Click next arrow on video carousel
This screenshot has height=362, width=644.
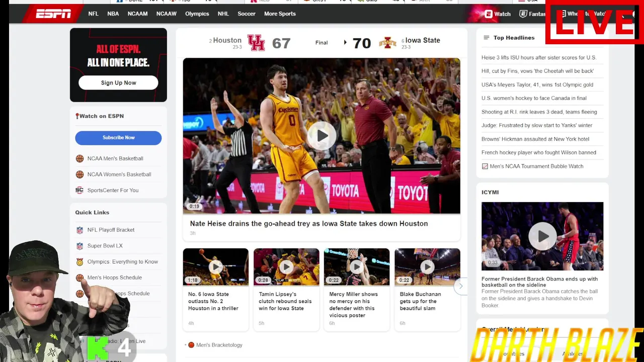click(460, 286)
